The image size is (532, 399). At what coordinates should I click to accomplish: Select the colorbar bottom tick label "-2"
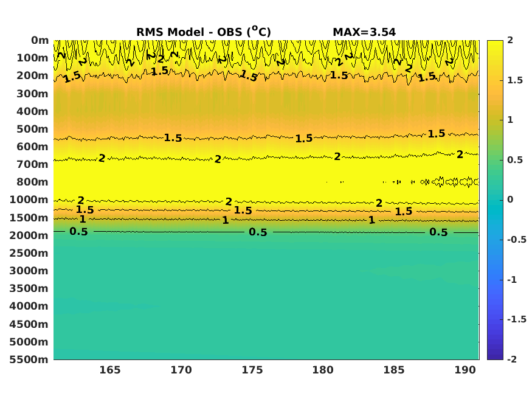point(512,359)
